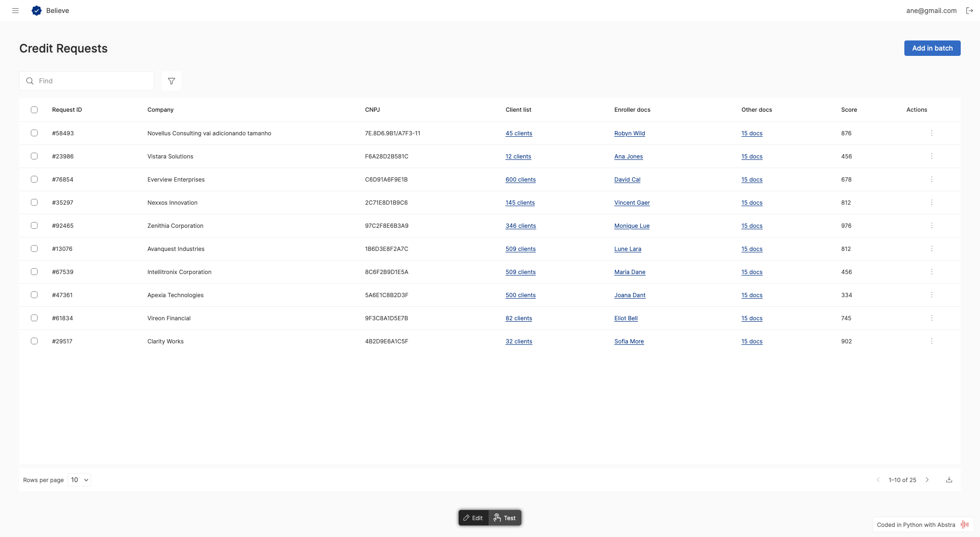Go to next page of results
Viewport: 980px width, 537px height.
pyautogui.click(x=927, y=480)
